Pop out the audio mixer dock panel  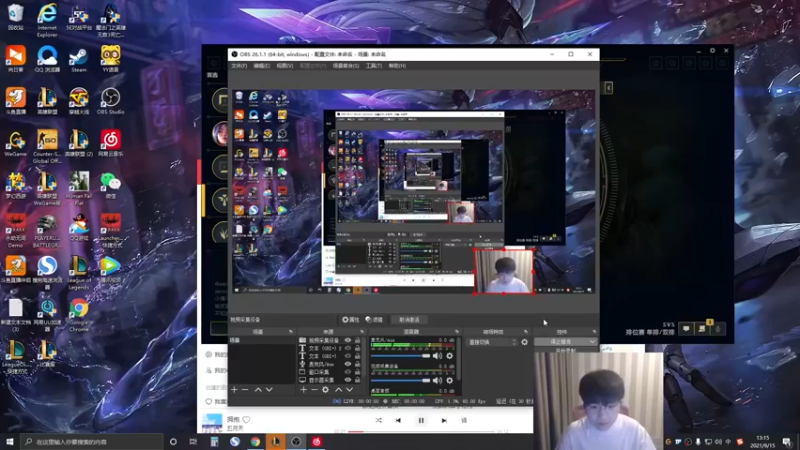point(457,332)
